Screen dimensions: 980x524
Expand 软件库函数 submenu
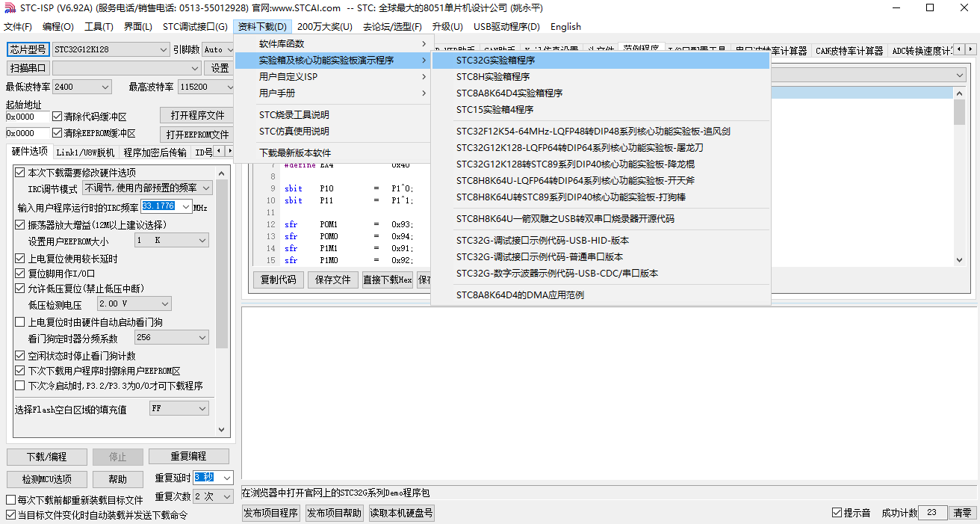coord(332,44)
